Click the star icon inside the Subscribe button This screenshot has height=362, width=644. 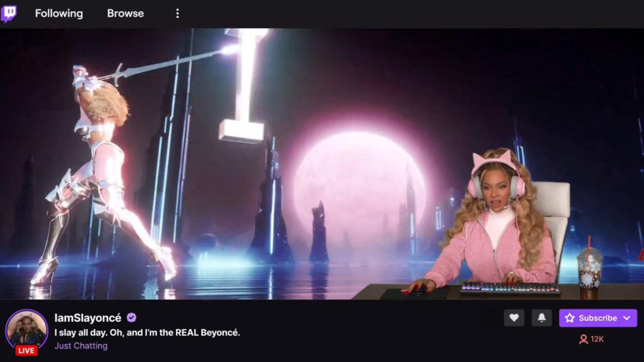570,318
